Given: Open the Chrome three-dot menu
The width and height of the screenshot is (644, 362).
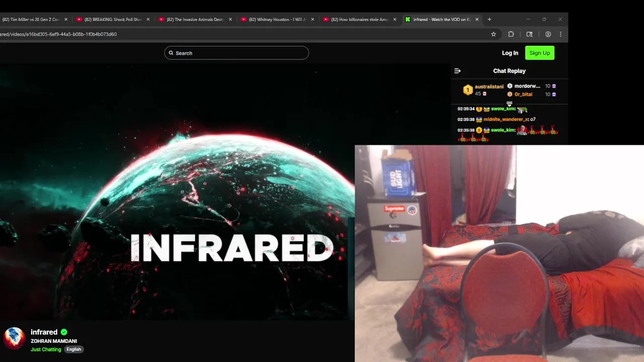Looking at the screenshot, I should 560,34.
